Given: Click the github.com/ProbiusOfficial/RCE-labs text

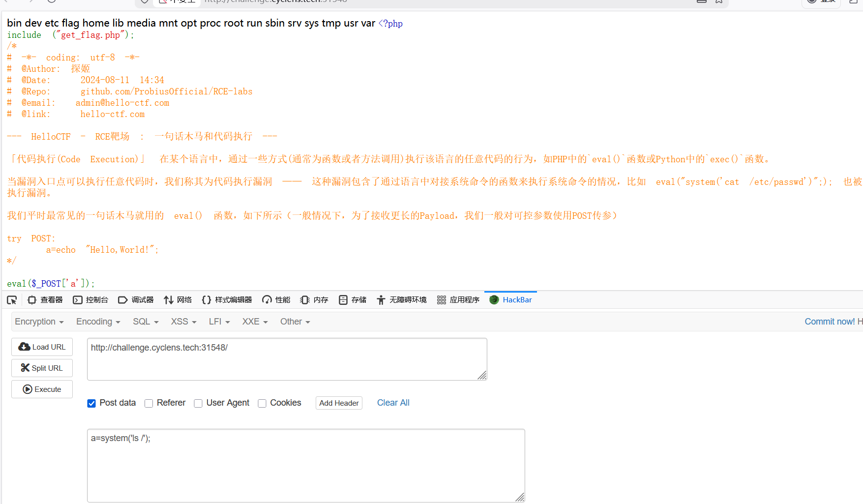Looking at the screenshot, I should [166, 91].
